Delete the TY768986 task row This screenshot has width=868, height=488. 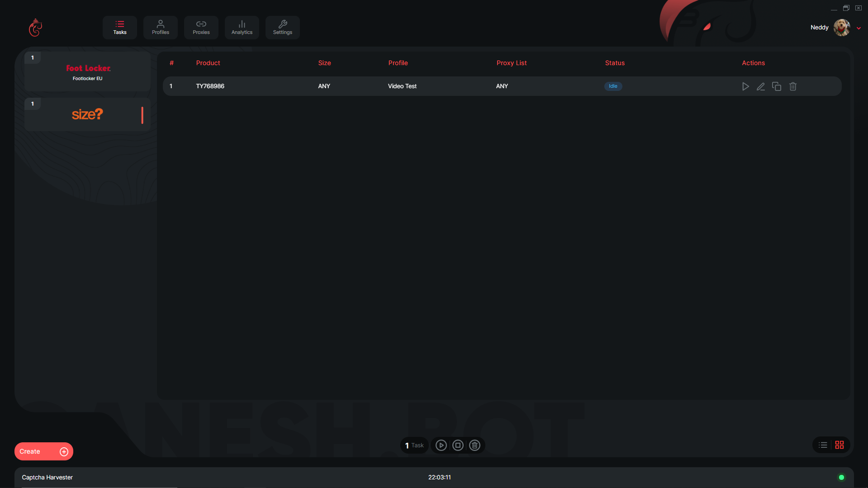click(793, 86)
